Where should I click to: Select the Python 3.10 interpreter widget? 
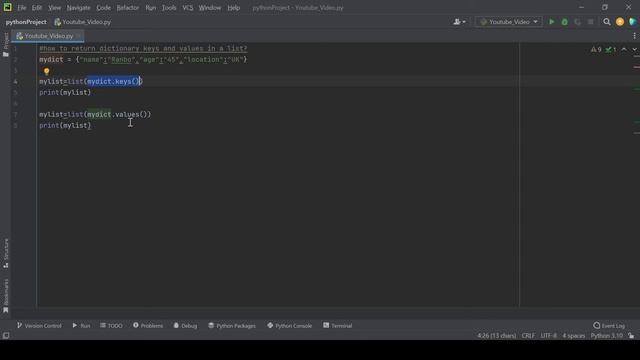click(607, 336)
